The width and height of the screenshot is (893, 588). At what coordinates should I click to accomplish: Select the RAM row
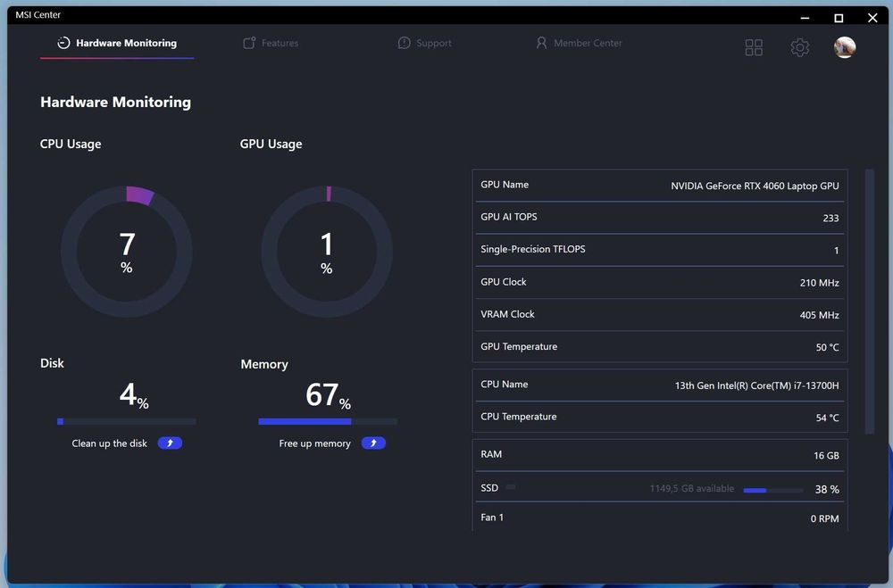coord(660,455)
